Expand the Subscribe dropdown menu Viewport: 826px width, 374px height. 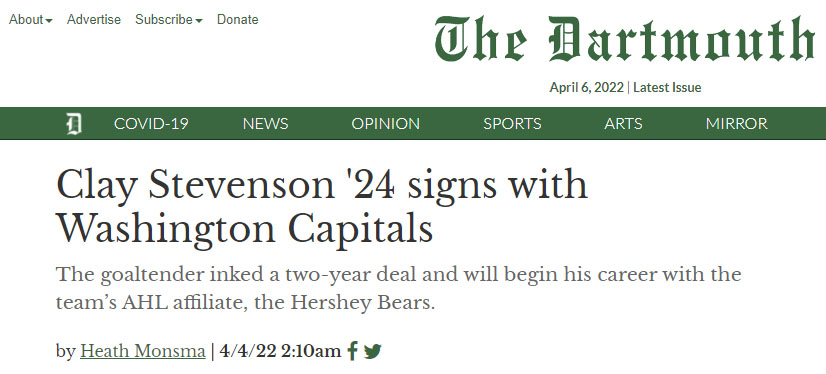point(169,19)
